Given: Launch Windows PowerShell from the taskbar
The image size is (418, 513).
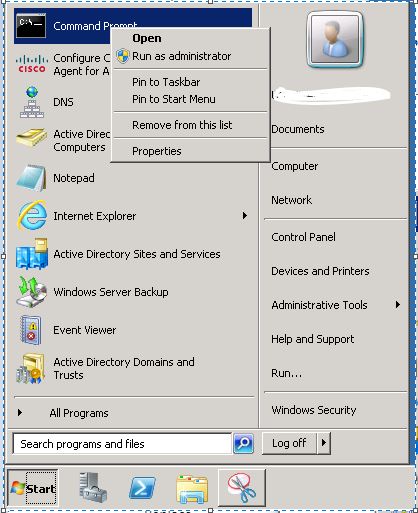Looking at the screenshot, I should 142,488.
